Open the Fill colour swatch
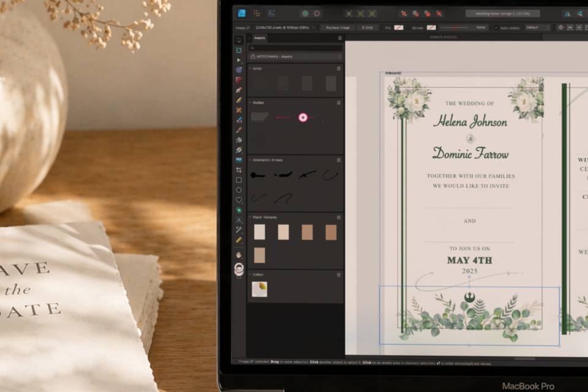Screen dimensions: 588x392 coord(399,28)
